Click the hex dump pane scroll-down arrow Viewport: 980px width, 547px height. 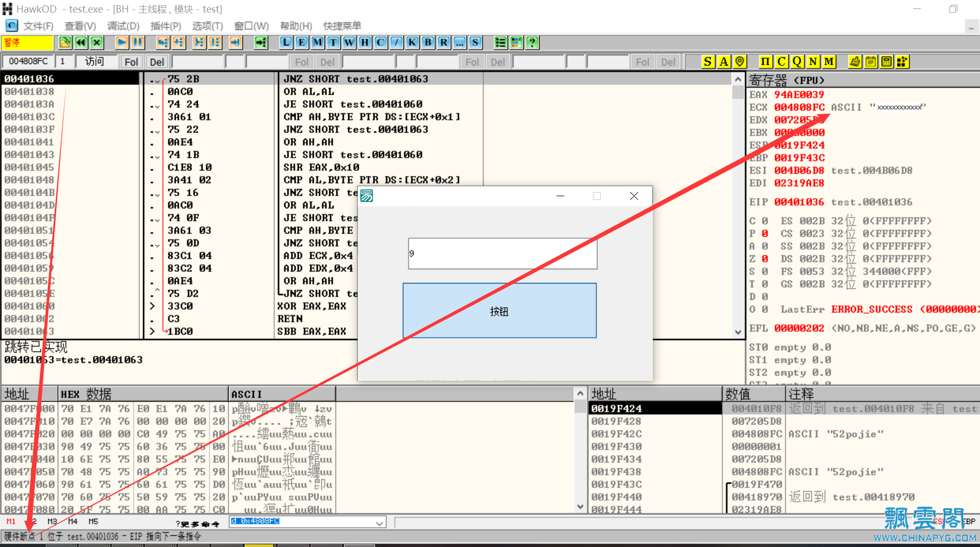pos(580,507)
